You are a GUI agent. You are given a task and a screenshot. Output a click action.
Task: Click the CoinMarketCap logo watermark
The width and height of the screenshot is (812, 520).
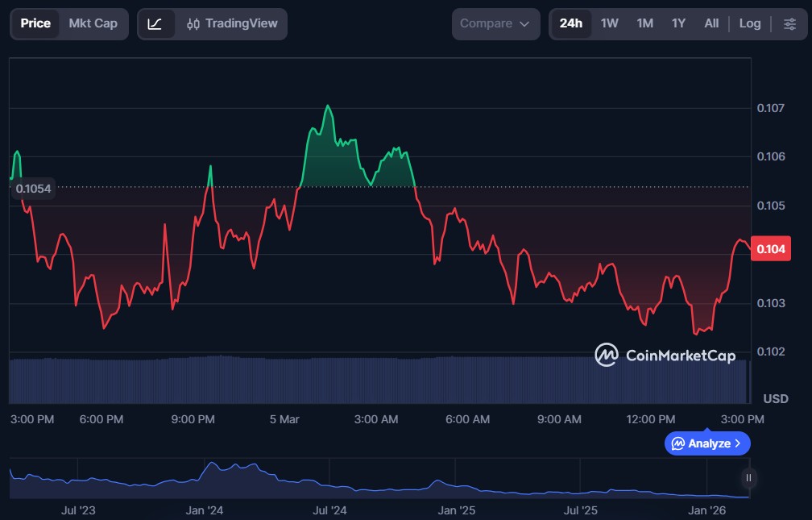(x=665, y=355)
